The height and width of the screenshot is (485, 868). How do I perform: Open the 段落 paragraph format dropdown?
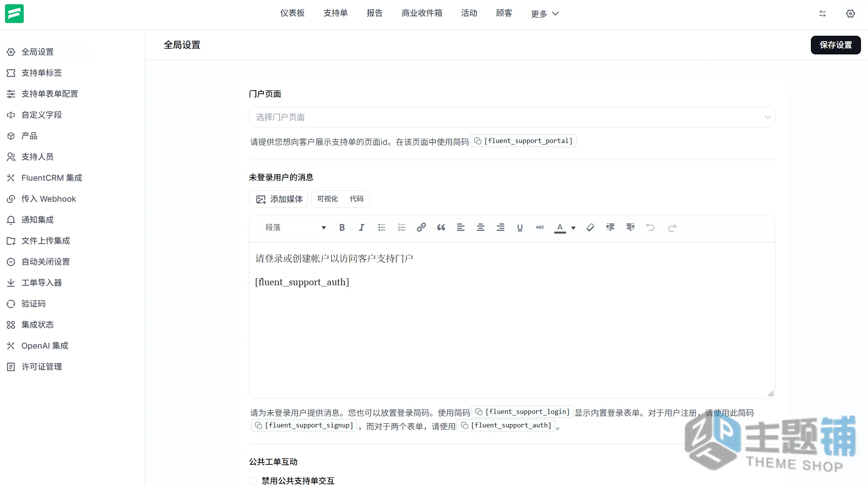295,228
